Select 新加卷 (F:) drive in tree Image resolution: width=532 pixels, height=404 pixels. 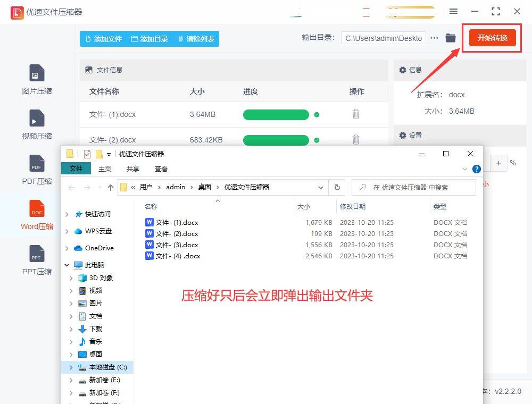104,392
